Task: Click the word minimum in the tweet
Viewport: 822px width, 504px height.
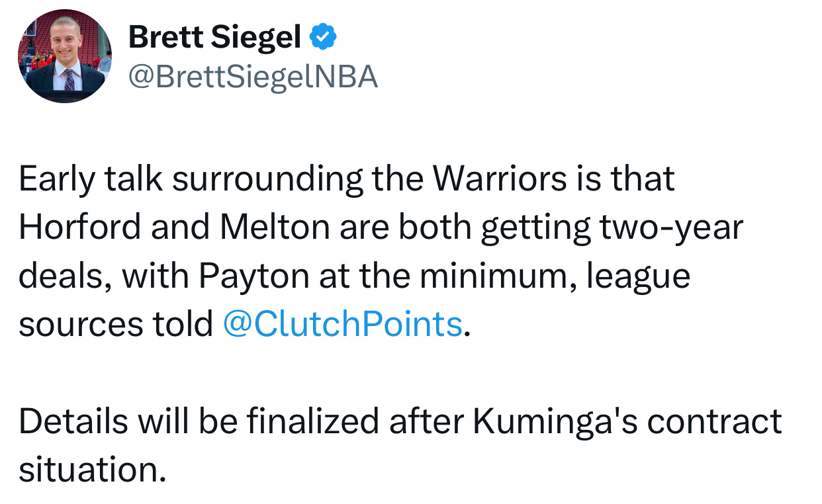Action: (x=490, y=276)
